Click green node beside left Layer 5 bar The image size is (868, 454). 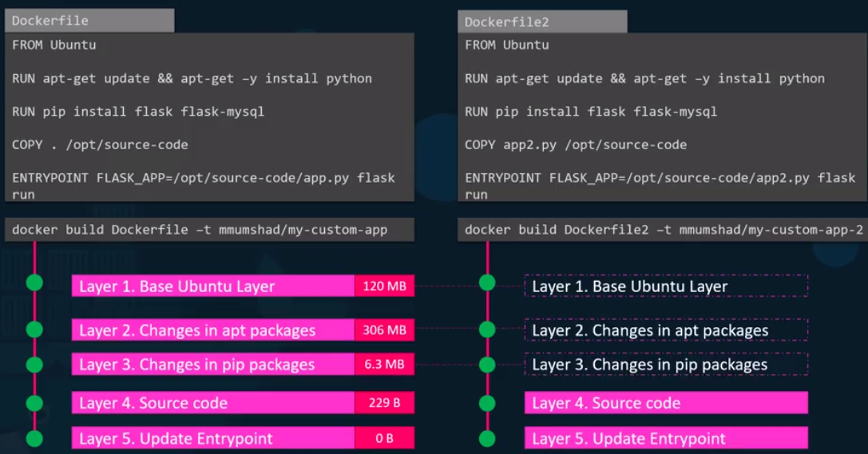coord(34,438)
